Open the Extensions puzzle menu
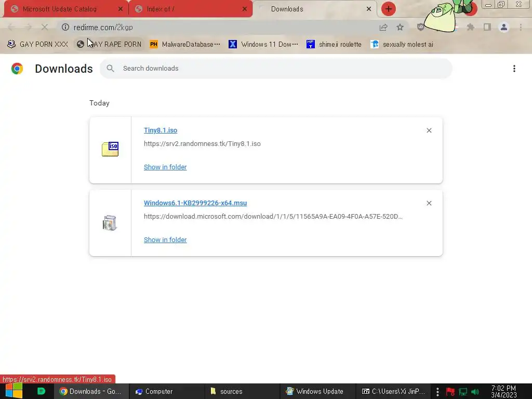Screen dimensions: 532x399 (471, 27)
